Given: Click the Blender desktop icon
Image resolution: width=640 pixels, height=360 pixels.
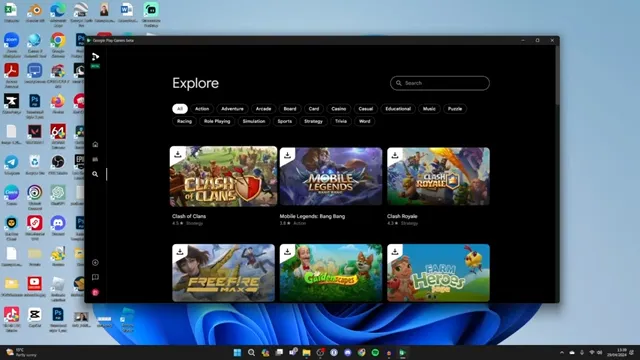Looking at the screenshot, I should (35, 10).
